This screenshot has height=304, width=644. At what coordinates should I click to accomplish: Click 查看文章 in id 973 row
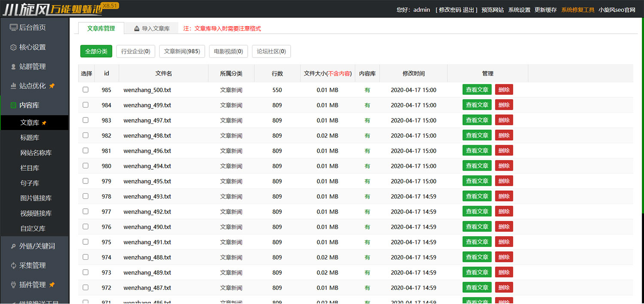pyautogui.click(x=477, y=272)
